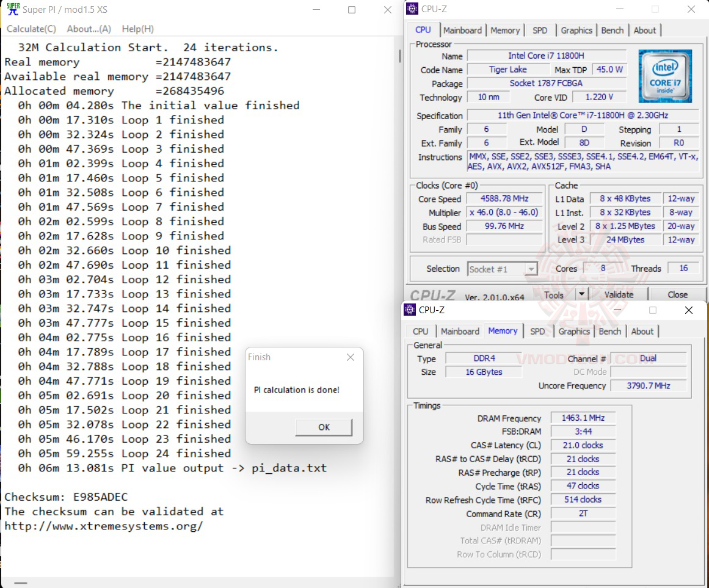709x588 pixels.
Task: Click the Super PI vertical scrollbar thumb
Action: click(x=399, y=56)
